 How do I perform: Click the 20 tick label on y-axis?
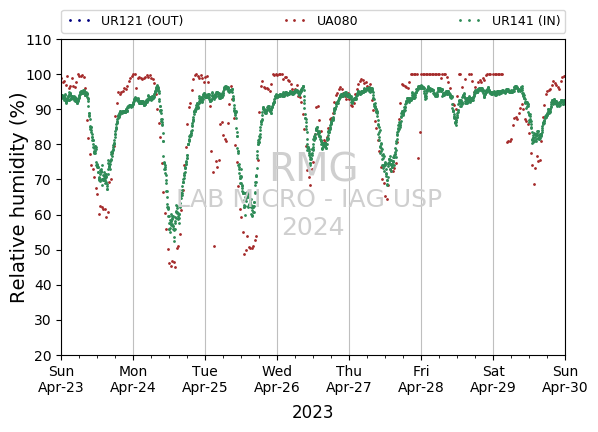coord(43,356)
